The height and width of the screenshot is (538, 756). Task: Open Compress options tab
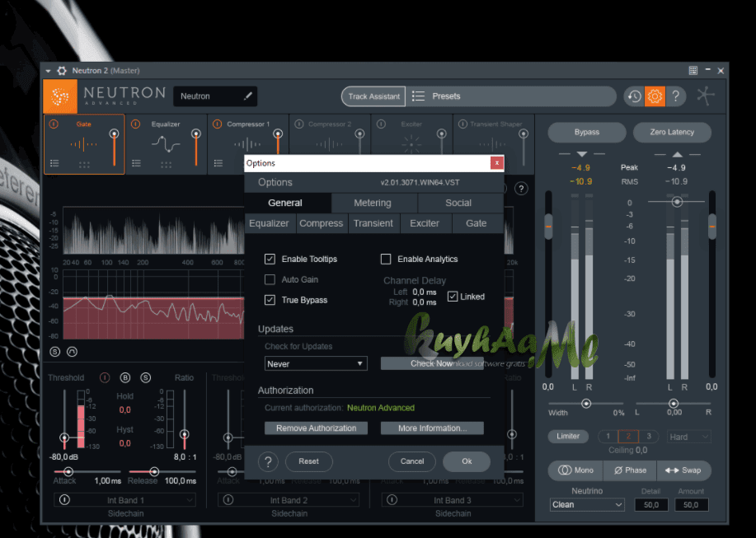coord(321,223)
